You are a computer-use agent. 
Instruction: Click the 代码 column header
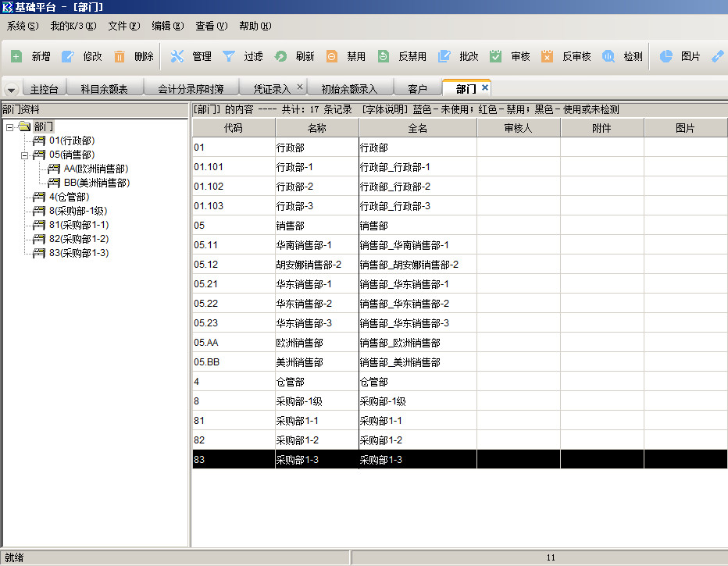234,128
